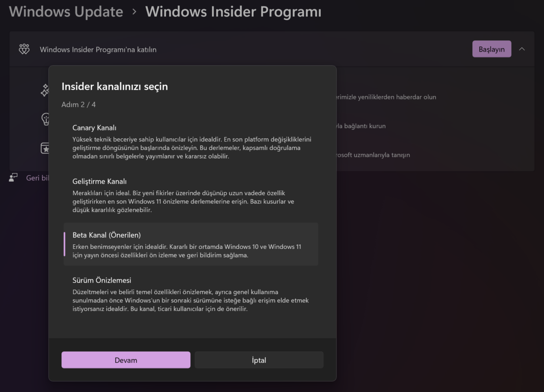The width and height of the screenshot is (544, 392).
Task: Collapse the Insider Program section chevron
Action: (x=522, y=49)
